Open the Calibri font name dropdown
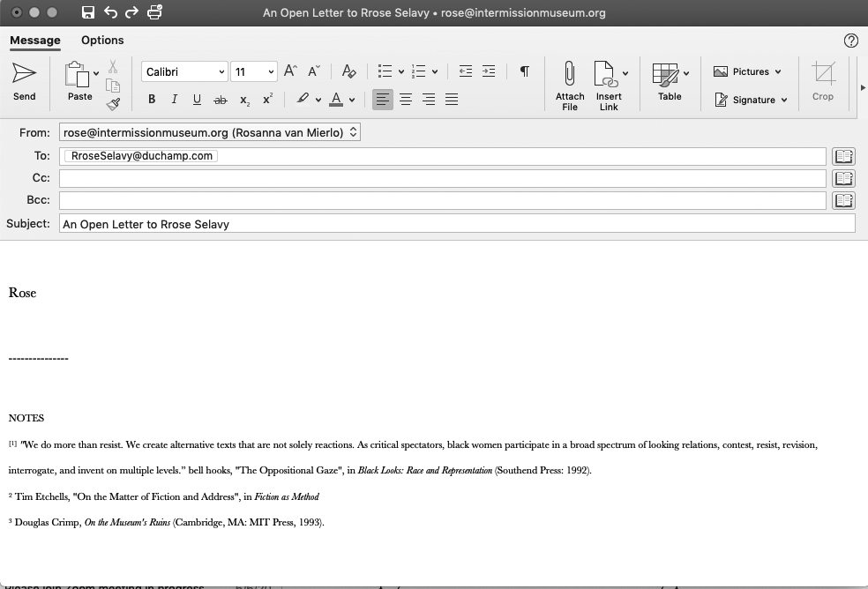The image size is (868, 589). 184,71
